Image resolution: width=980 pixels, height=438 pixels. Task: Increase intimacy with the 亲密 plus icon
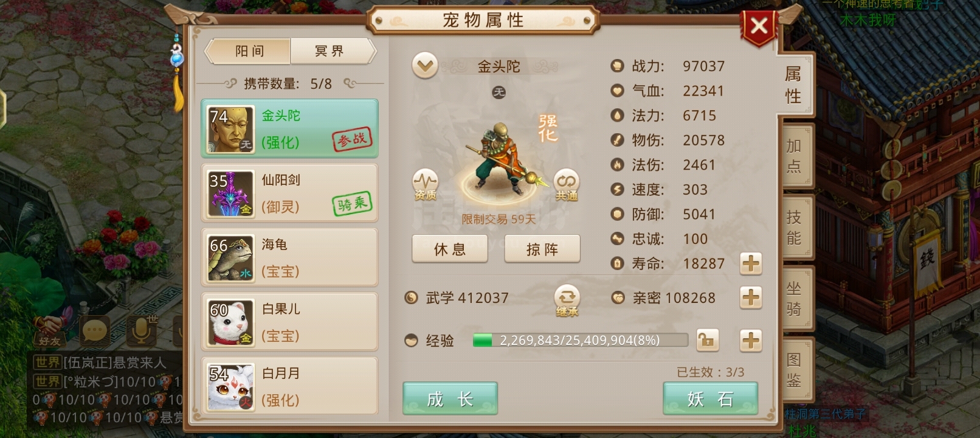pyautogui.click(x=751, y=297)
